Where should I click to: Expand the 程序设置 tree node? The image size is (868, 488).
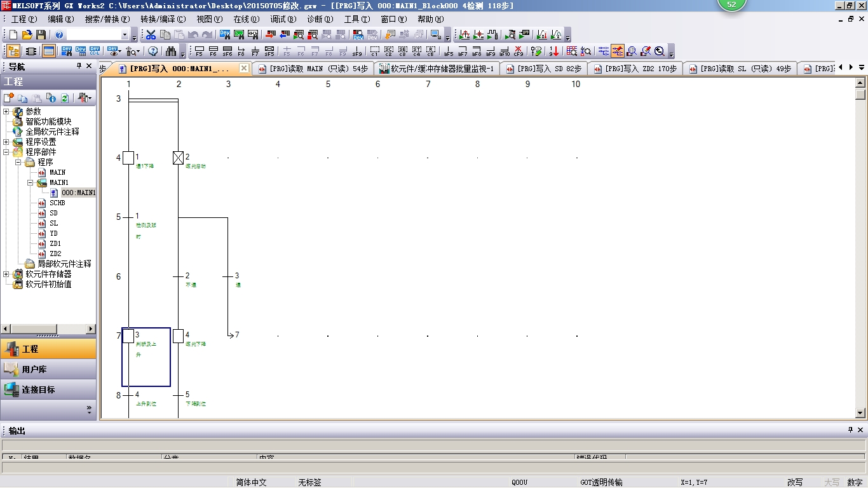(6, 142)
